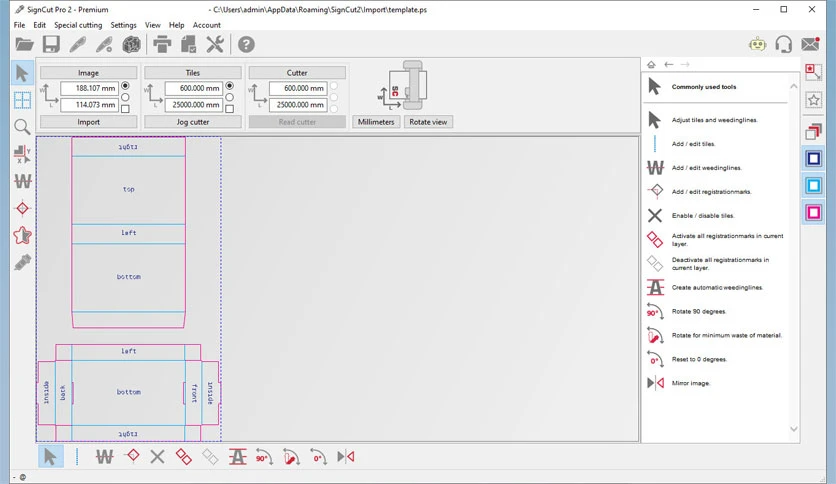Open file with the folder toolbar icon
The image size is (836, 484).
24,44
